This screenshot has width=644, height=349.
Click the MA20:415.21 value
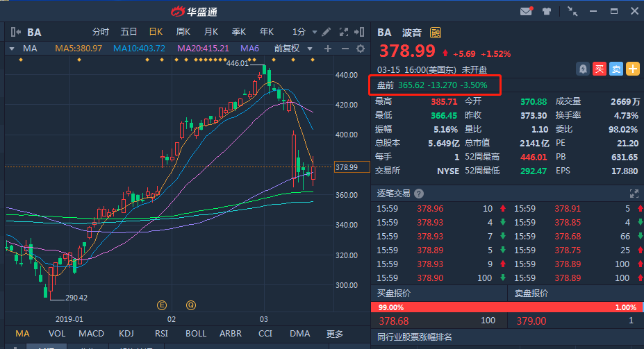[203, 49]
